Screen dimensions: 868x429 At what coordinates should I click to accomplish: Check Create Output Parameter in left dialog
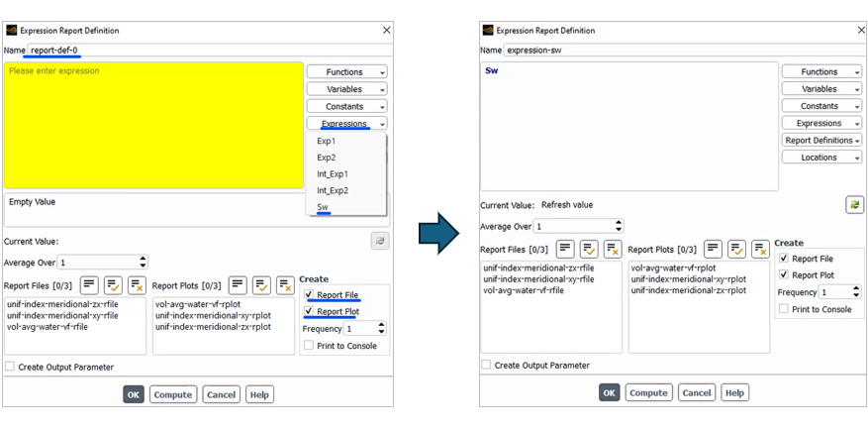coord(10,367)
